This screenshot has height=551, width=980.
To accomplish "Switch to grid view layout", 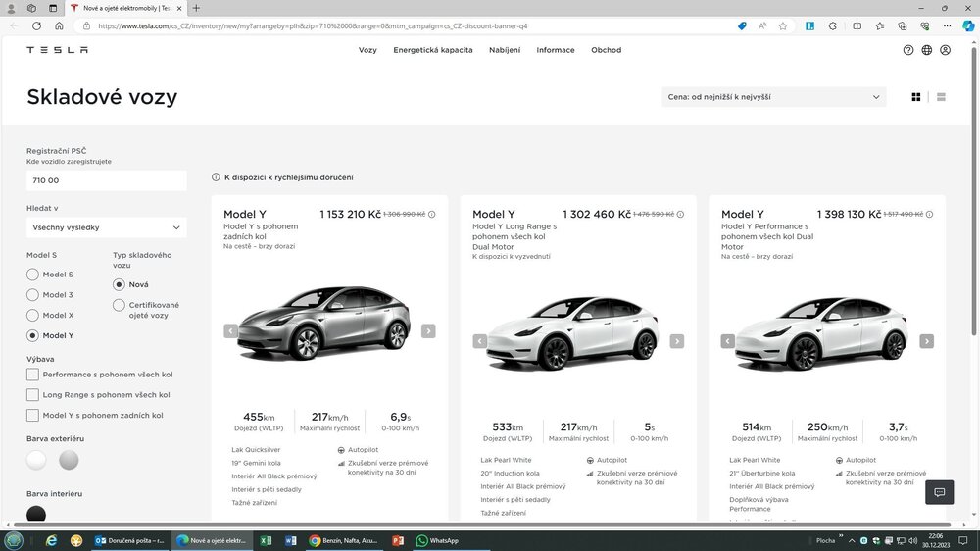I will [x=915, y=97].
